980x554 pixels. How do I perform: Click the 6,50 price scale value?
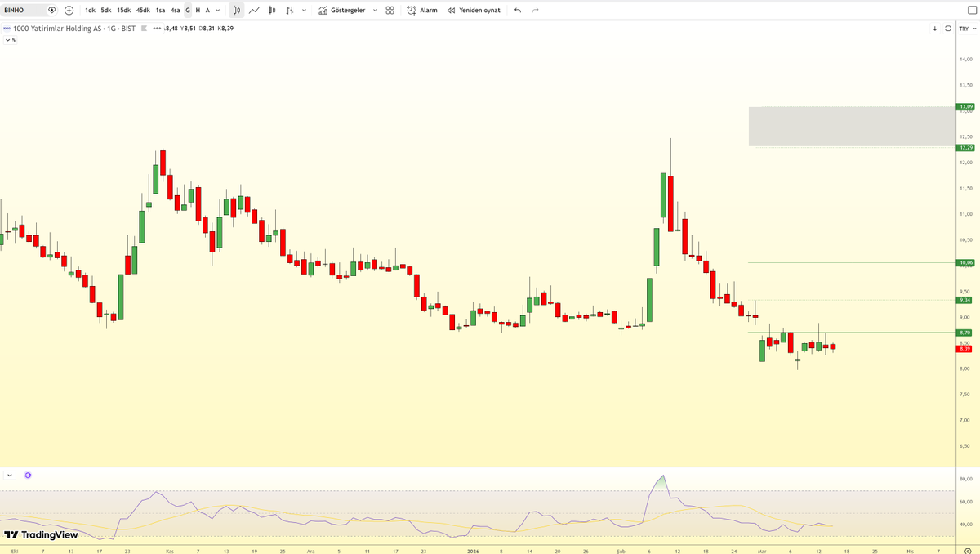coord(965,446)
